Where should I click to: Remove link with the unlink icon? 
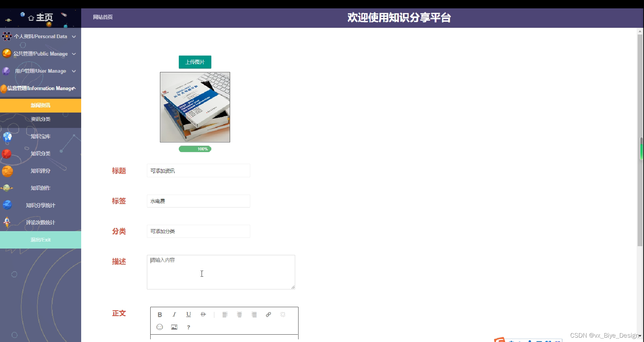coord(283,315)
